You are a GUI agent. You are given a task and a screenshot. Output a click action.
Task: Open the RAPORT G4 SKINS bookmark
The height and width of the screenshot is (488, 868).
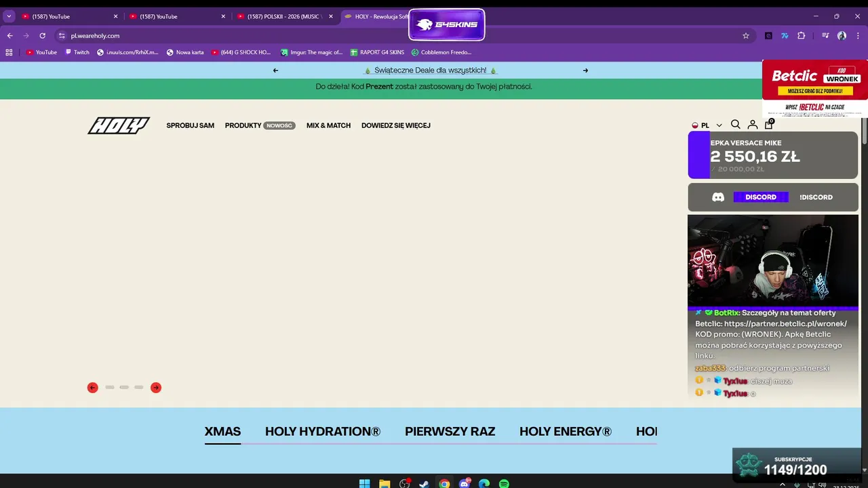click(x=377, y=52)
